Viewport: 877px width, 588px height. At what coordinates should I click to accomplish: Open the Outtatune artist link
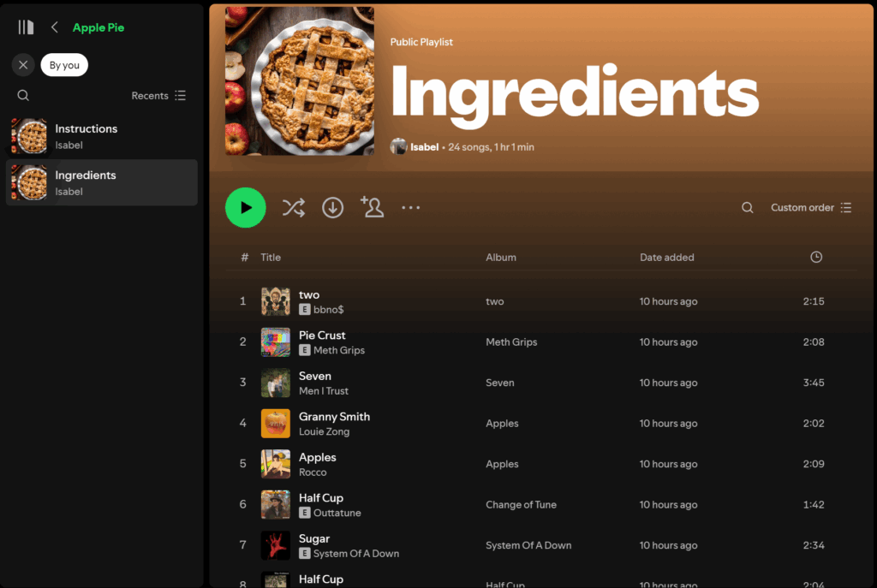tap(337, 513)
